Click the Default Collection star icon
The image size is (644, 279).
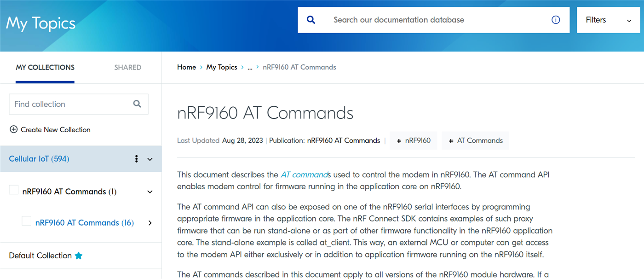pos(79,256)
